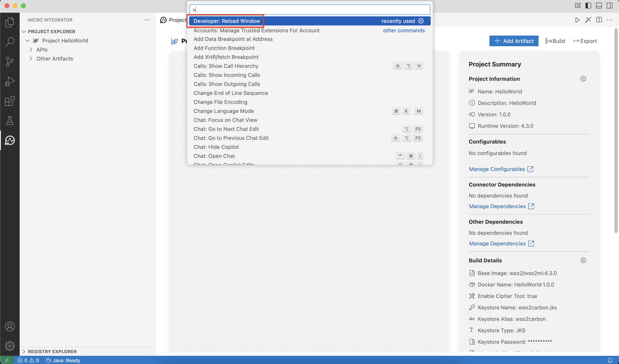Toggle the secondary sidebar layout button

tap(609, 6)
